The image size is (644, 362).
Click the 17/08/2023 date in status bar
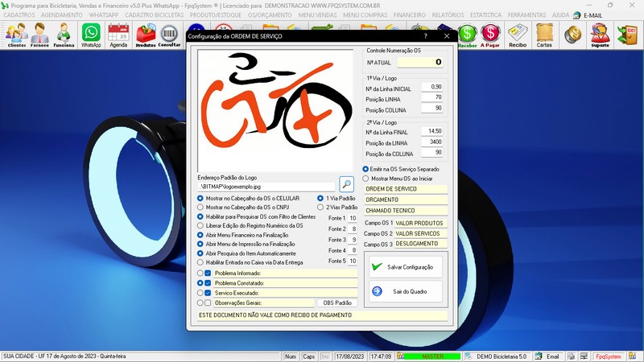350,356
